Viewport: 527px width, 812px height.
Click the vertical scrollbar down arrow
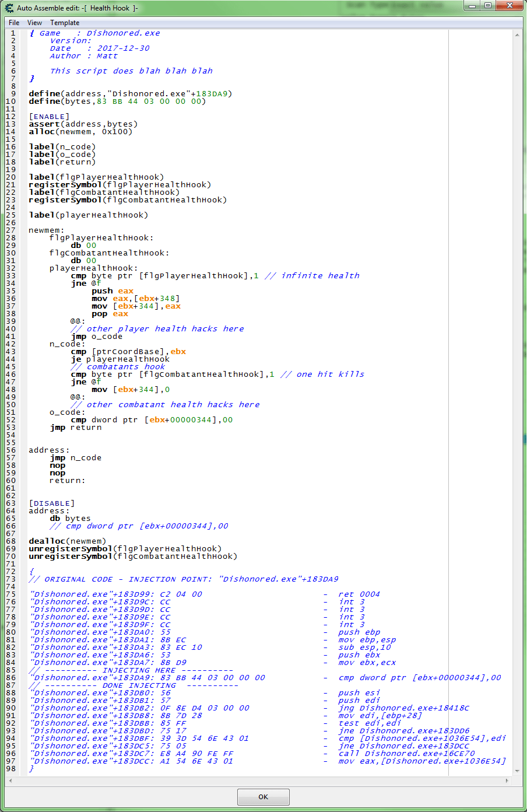pyautogui.click(x=517, y=771)
